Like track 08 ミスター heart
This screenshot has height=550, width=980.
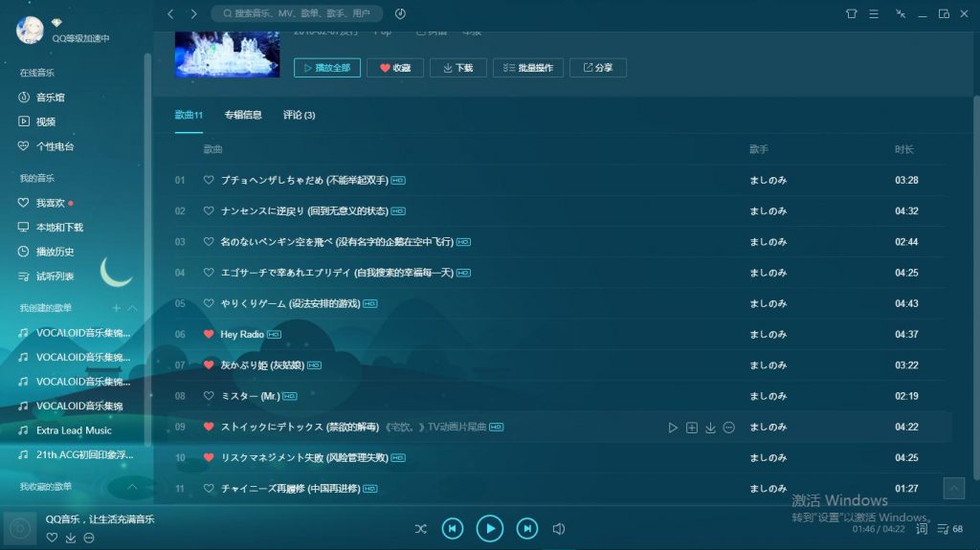[209, 396]
